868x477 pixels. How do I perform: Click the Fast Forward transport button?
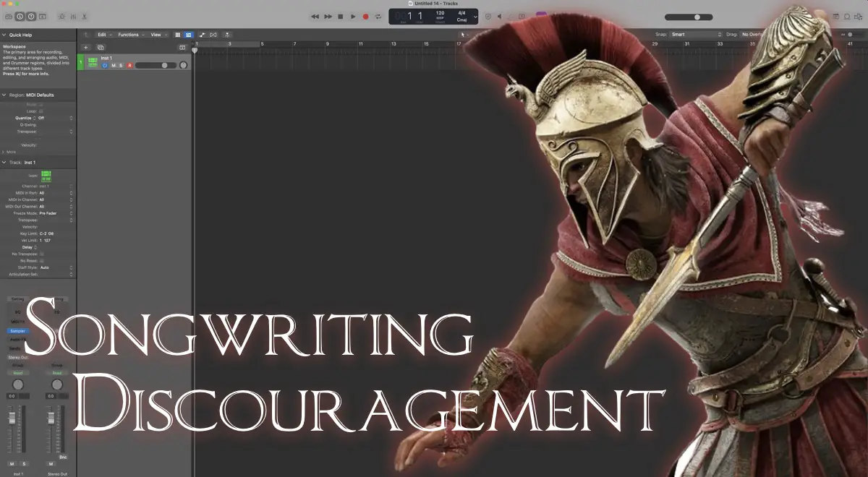click(328, 16)
